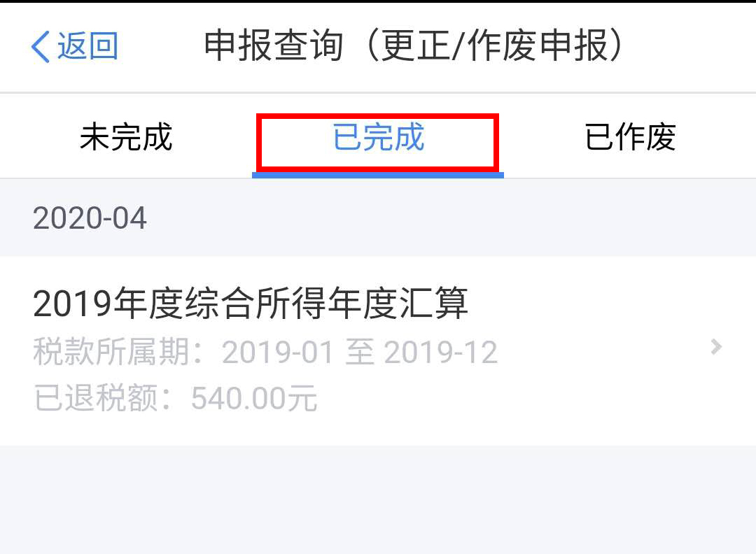This screenshot has height=554, width=756.
Task: Select the 已完成 tab
Action: [378, 137]
